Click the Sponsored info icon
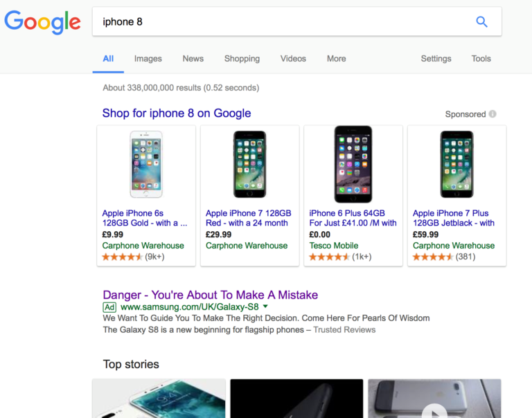Screen dimensions: 532x418 (x=493, y=114)
